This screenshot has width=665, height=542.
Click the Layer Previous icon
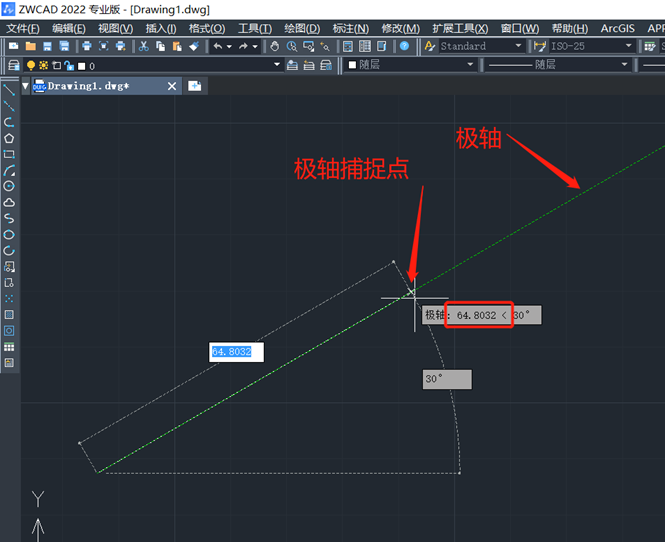(309, 65)
